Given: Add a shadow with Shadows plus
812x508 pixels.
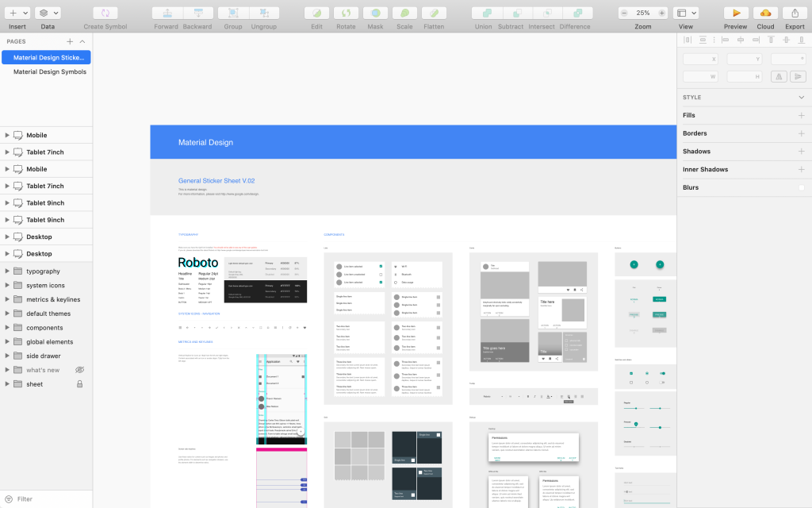Looking at the screenshot, I should tap(801, 152).
